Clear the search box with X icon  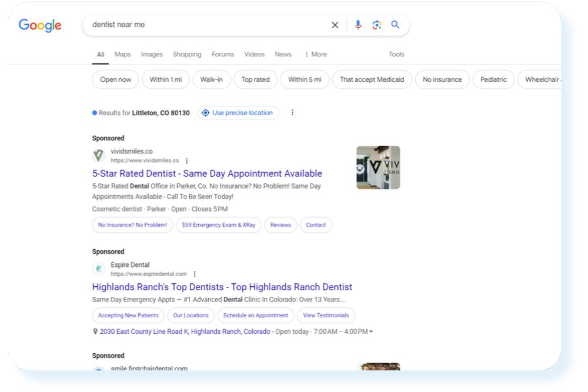click(x=335, y=25)
